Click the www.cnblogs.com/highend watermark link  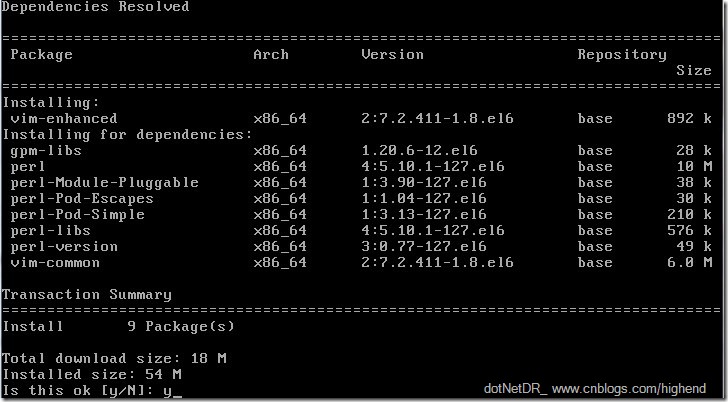point(629,389)
